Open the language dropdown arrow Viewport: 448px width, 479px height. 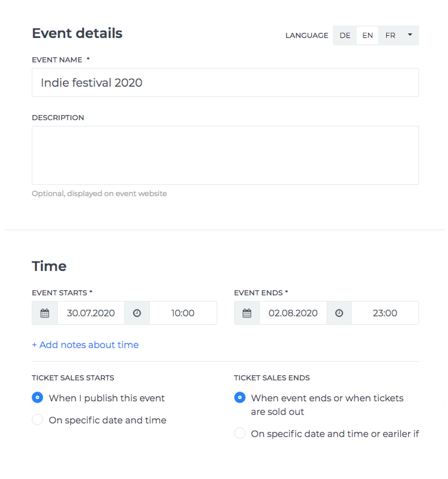410,35
